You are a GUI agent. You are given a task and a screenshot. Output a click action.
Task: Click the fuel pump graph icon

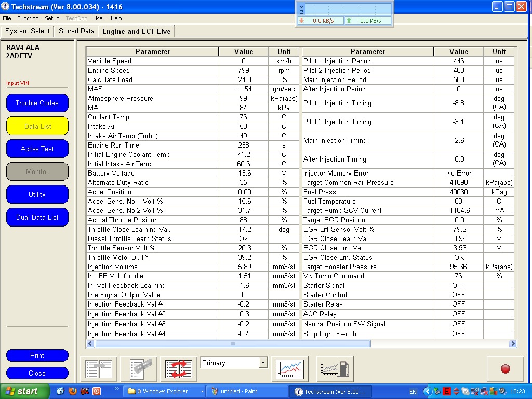tap(335, 369)
